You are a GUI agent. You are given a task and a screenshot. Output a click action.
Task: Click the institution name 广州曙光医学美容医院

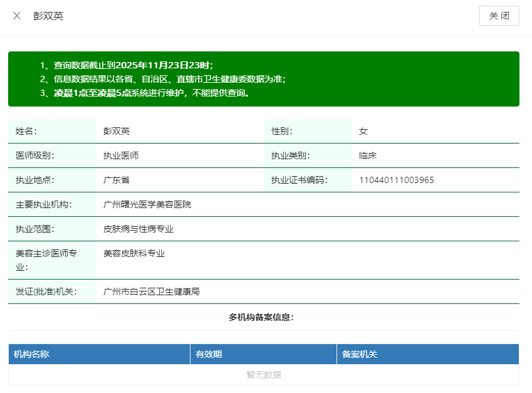tap(147, 204)
